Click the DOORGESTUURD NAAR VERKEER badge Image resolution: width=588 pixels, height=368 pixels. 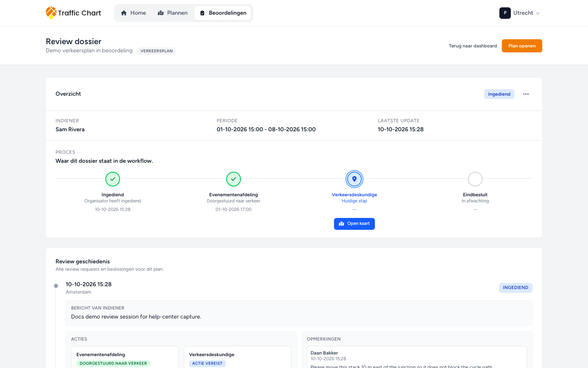point(113,364)
